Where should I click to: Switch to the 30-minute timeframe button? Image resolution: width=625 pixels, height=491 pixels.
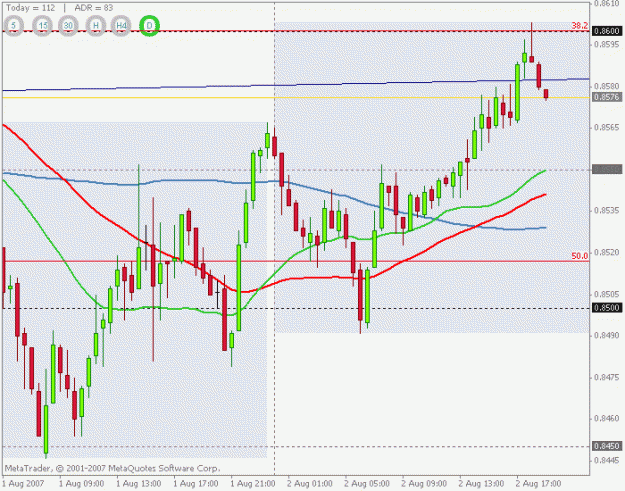click(69, 26)
